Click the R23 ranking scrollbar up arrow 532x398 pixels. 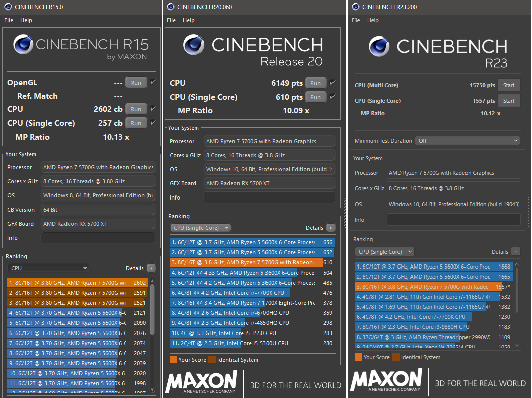point(517,264)
